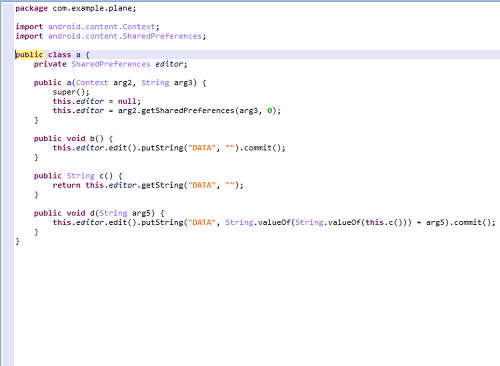Click the getString method call
Viewport: 500px width, 366px height.
pos(162,185)
